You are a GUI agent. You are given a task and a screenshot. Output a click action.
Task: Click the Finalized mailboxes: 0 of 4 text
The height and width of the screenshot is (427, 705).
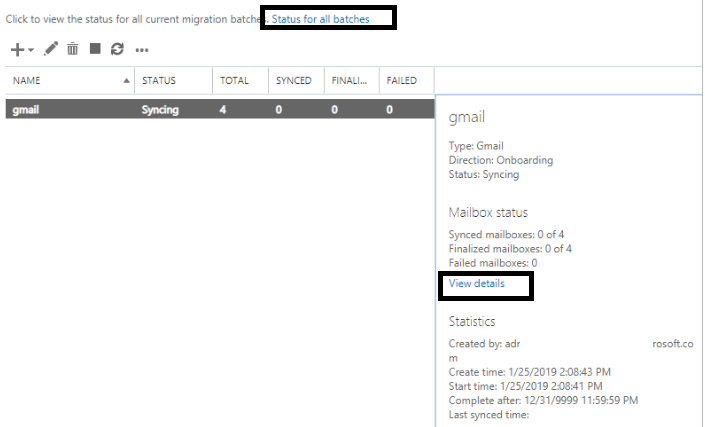pos(510,249)
